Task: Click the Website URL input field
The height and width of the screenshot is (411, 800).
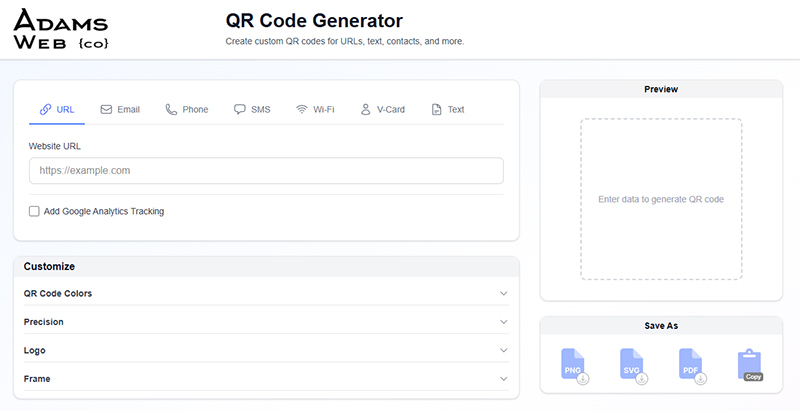Action: 266,171
